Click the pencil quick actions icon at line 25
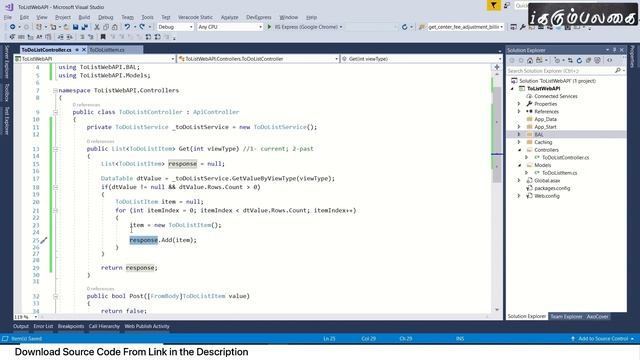This screenshot has width=640, height=360. 44,240
